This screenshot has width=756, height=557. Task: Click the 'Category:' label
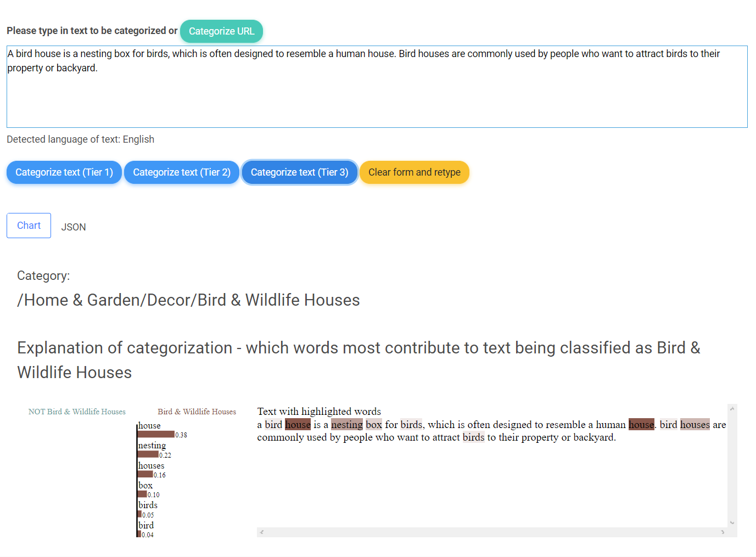[x=43, y=275]
